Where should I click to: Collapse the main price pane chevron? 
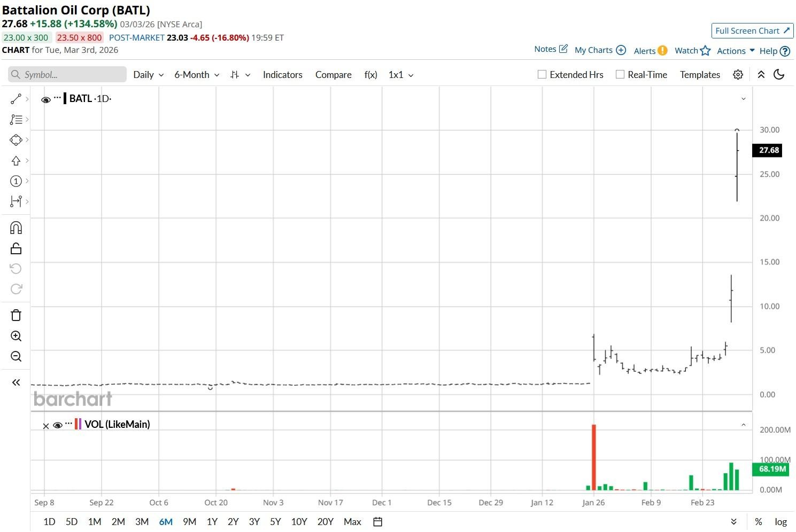743,99
